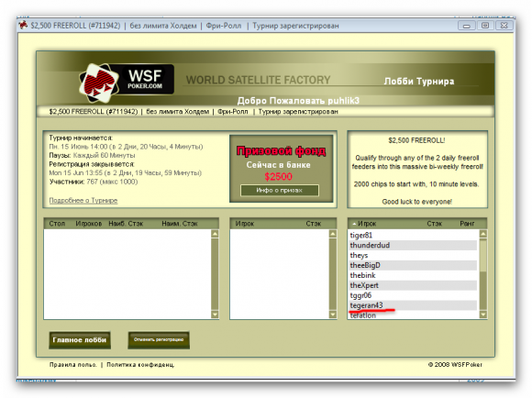The width and height of the screenshot is (532, 398).
Task: Sort tables by Игроков column header
Action: click(89, 224)
